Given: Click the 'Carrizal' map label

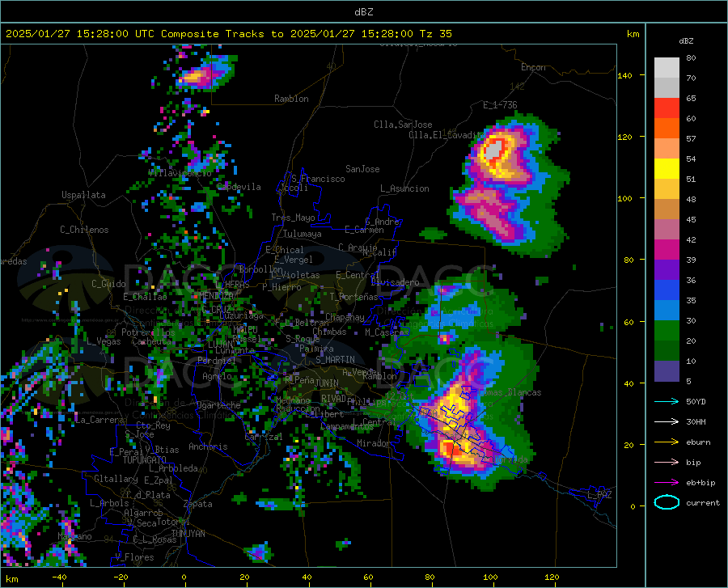Looking at the screenshot, I should tap(263, 437).
